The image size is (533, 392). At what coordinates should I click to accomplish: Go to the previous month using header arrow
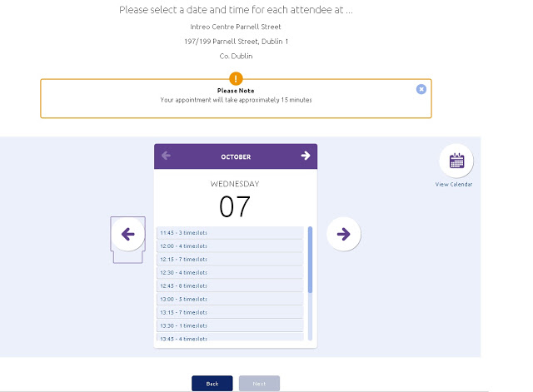(166, 156)
